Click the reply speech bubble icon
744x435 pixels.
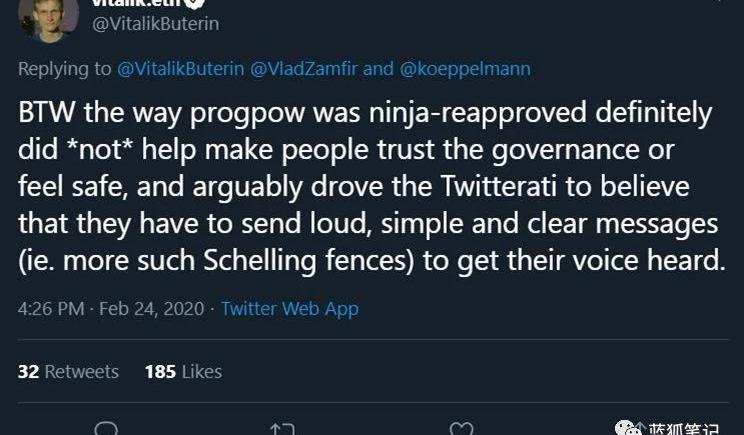pyautogui.click(x=105, y=428)
